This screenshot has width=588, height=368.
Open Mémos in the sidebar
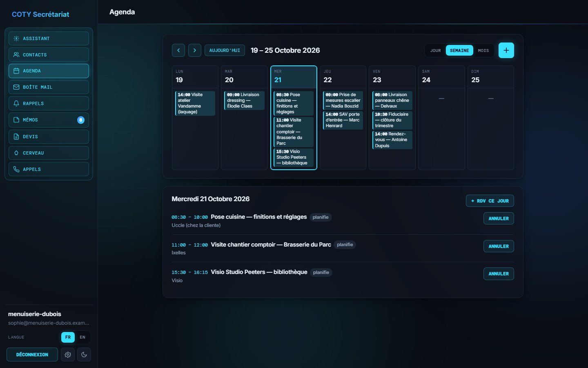[x=49, y=120]
